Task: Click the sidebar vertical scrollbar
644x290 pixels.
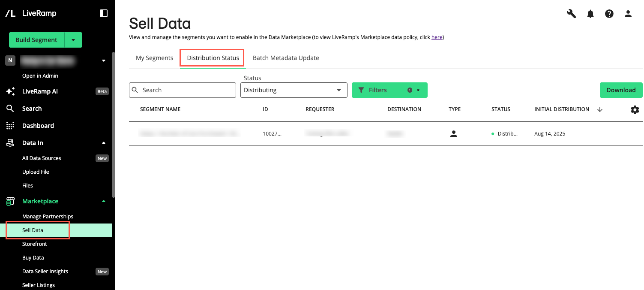Action: click(x=113, y=124)
